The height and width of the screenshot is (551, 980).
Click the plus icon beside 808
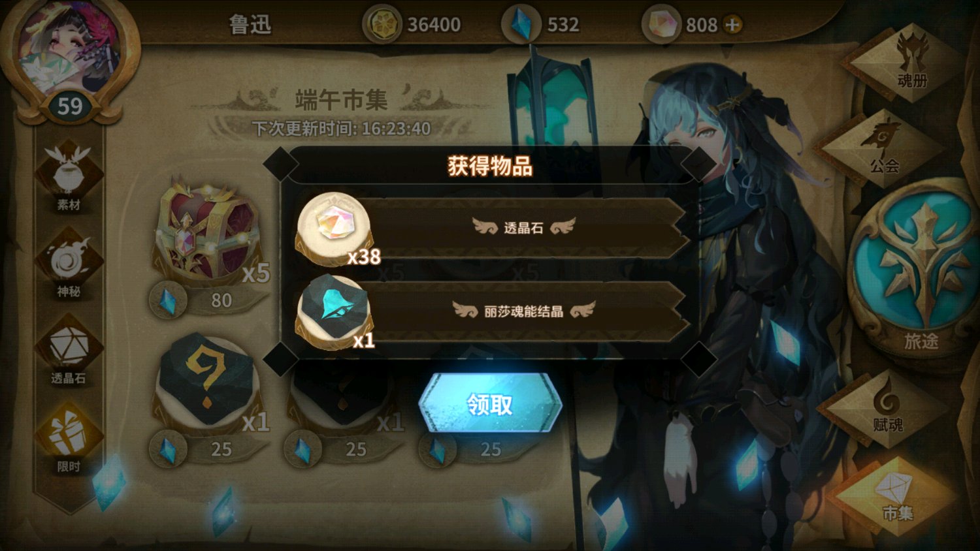(x=733, y=25)
